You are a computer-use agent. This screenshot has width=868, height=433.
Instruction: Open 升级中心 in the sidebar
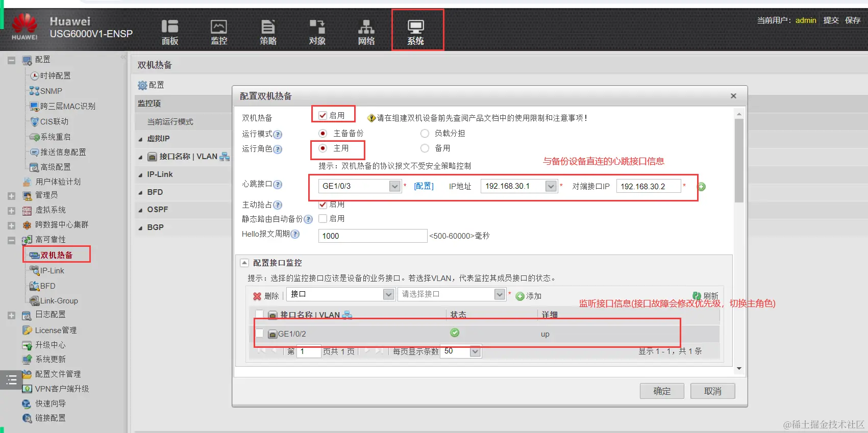point(50,345)
